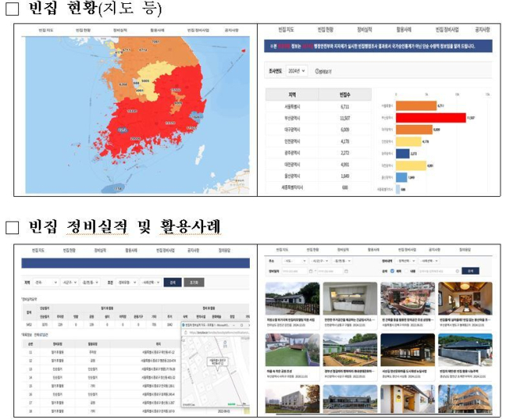Open the 빈집지도 tab in the map panel
This screenshot has width=506, height=420.
coord(46,30)
